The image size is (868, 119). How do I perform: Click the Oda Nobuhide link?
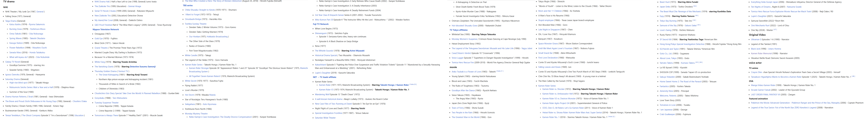42,57
